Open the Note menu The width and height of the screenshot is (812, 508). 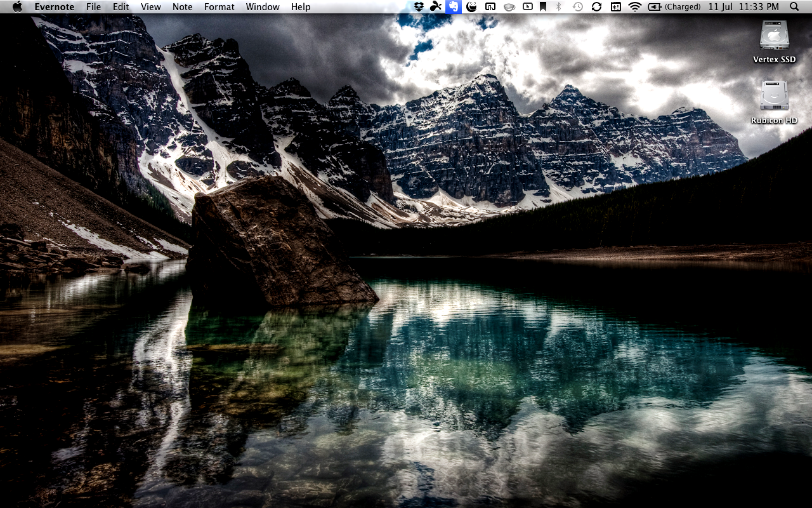(182, 6)
